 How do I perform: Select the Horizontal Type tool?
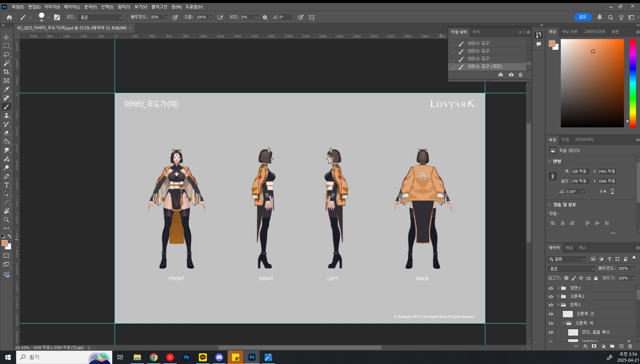(6, 185)
